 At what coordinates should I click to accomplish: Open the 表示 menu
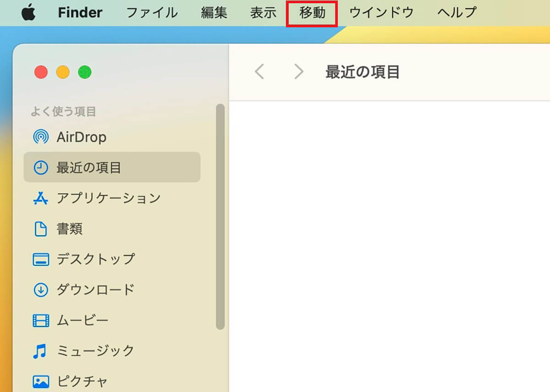[264, 13]
